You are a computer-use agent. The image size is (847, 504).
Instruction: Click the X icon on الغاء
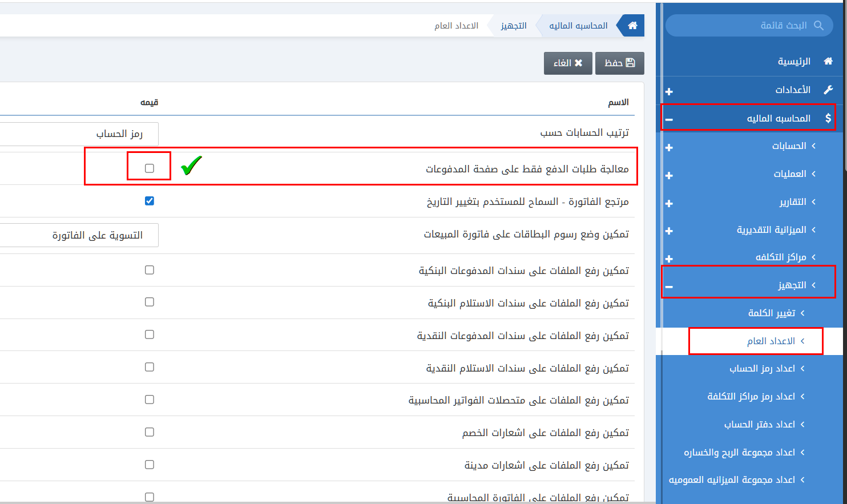(x=578, y=63)
